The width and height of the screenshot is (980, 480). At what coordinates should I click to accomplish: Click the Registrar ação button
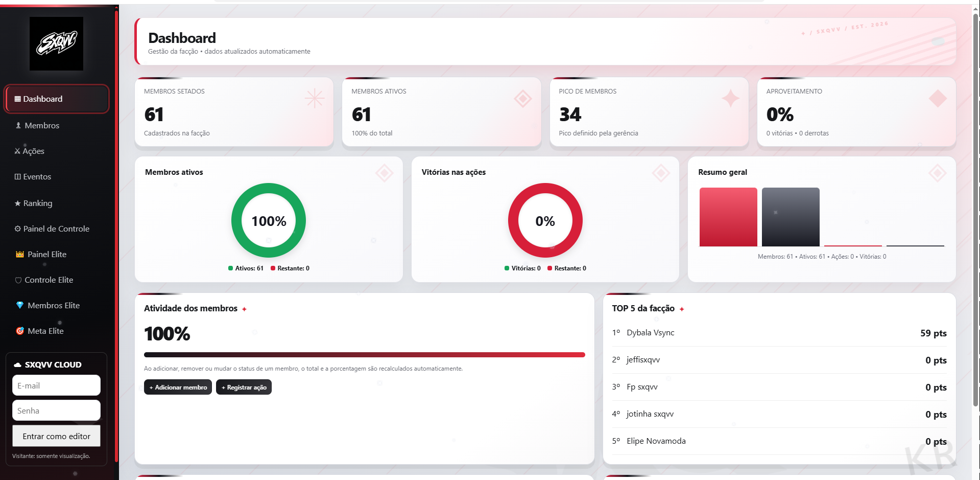[244, 387]
